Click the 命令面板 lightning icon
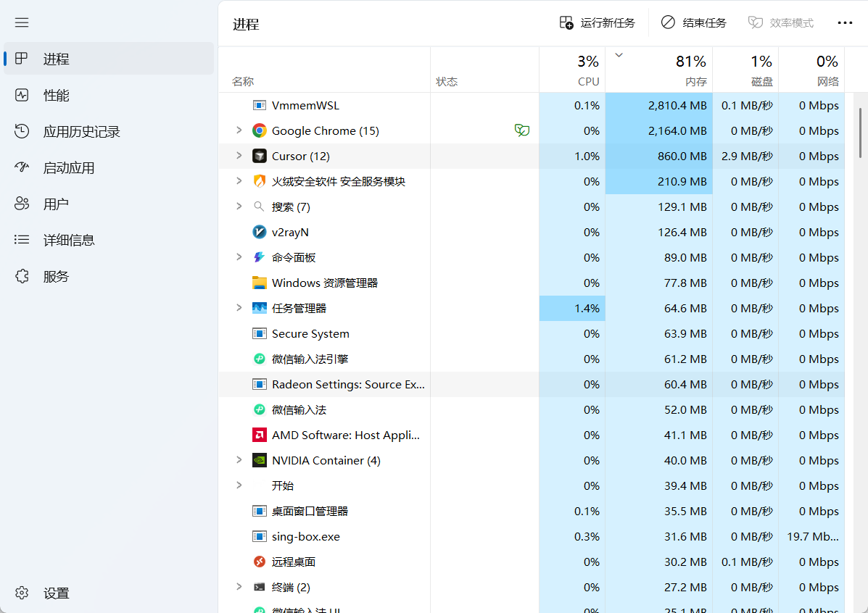The image size is (868, 613). click(x=259, y=257)
